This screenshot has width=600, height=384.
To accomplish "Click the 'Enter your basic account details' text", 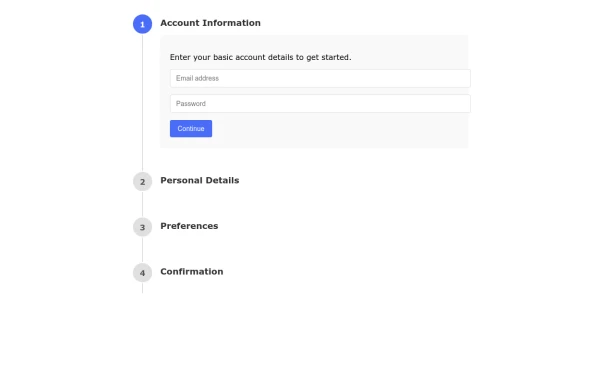I will point(260,57).
